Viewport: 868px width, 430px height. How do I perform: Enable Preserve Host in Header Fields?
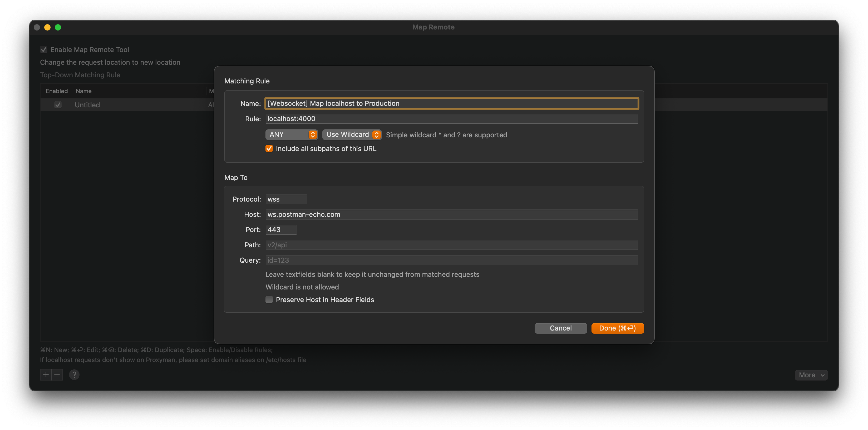(269, 299)
